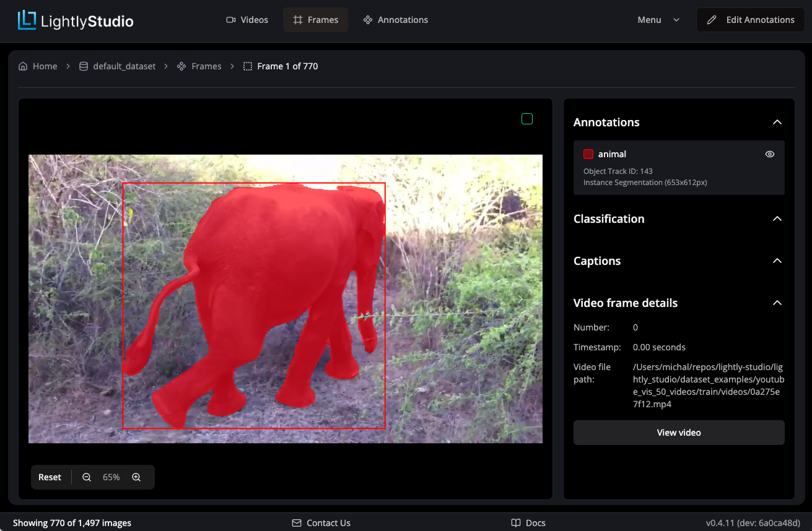The height and width of the screenshot is (531, 812).
Task: Toggle the frame selection checkbox
Action: [527, 119]
